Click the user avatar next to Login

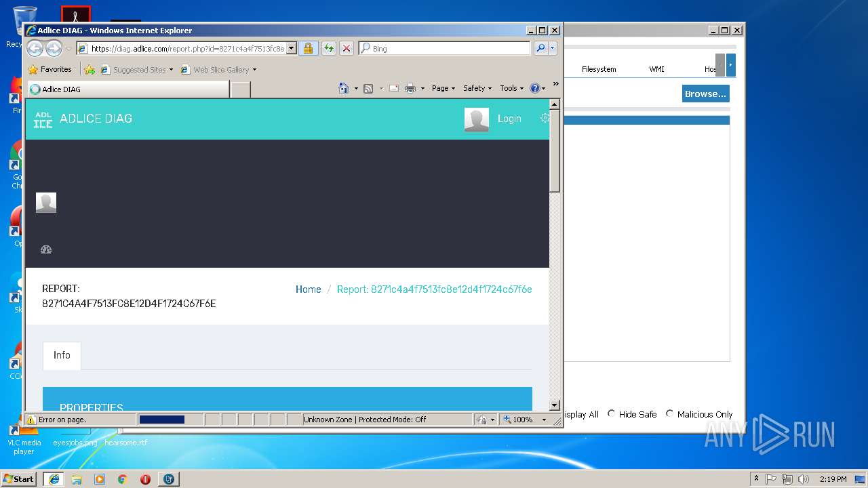[x=477, y=119]
